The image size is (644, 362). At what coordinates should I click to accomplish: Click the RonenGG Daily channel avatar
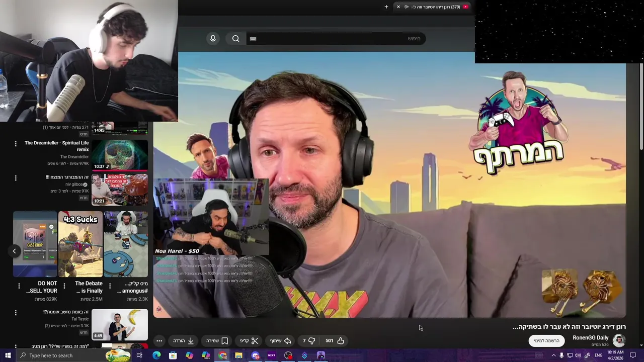[x=619, y=340]
